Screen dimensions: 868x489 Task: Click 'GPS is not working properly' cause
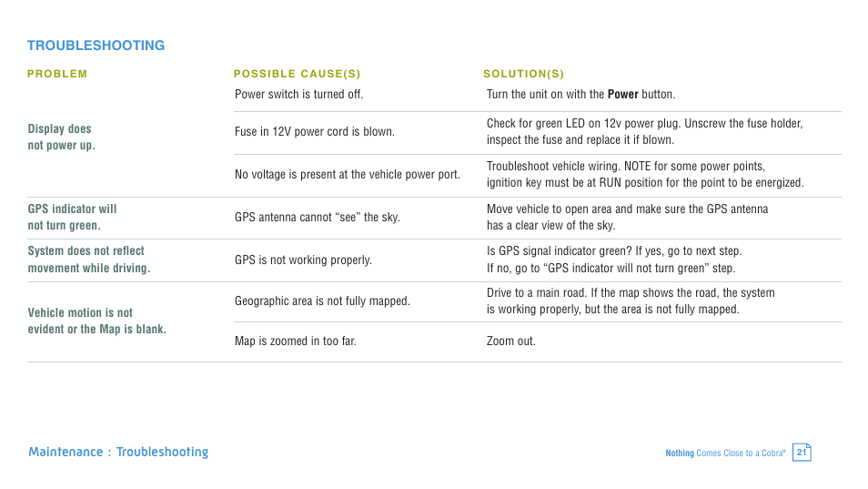click(x=303, y=260)
